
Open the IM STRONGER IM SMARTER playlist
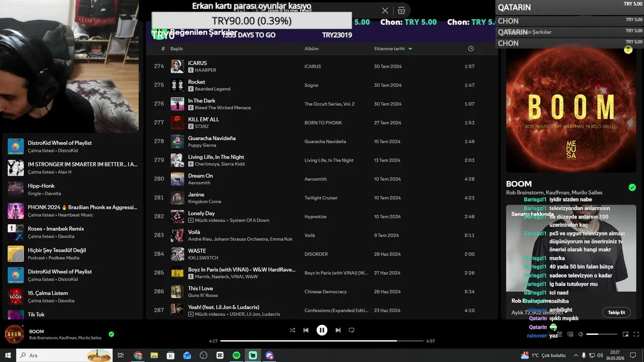click(x=73, y=168)
